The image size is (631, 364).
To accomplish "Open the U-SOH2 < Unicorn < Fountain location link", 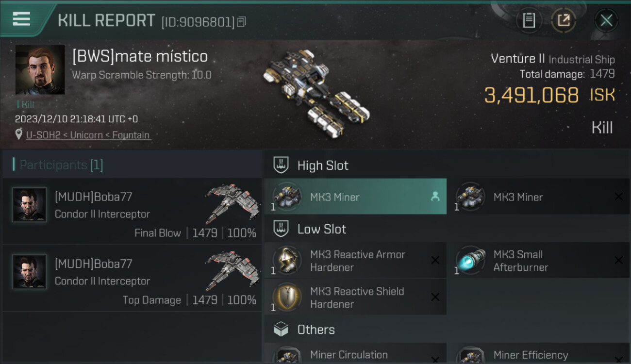I will 88,135.
